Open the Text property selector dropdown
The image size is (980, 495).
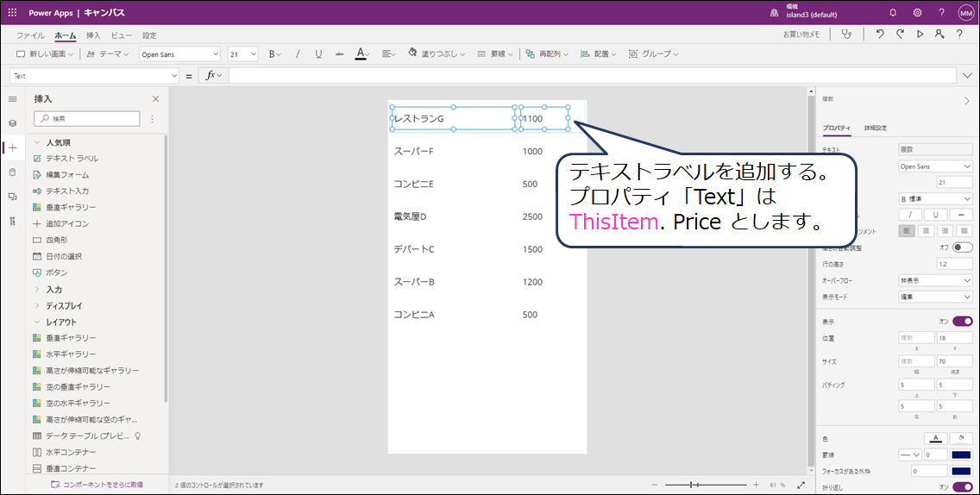(x=95, y=76)
